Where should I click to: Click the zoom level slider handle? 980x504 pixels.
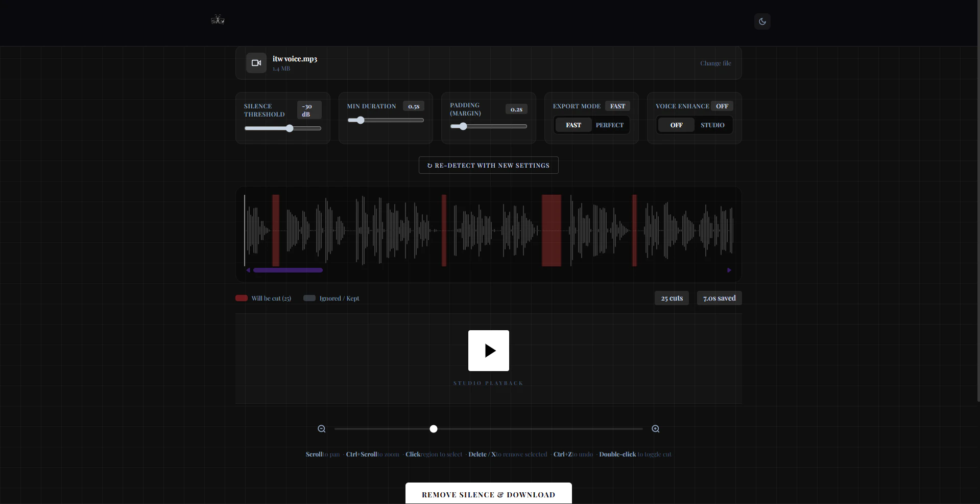click(434, 429)
